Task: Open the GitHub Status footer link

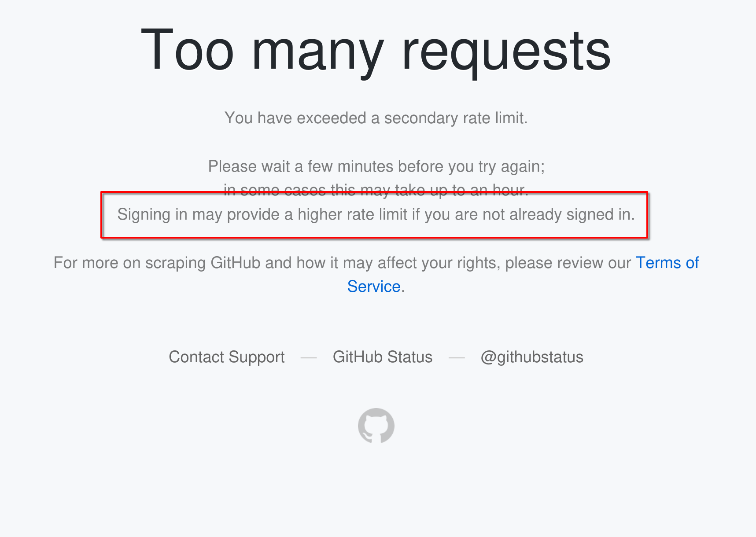Action: (383, 357)
